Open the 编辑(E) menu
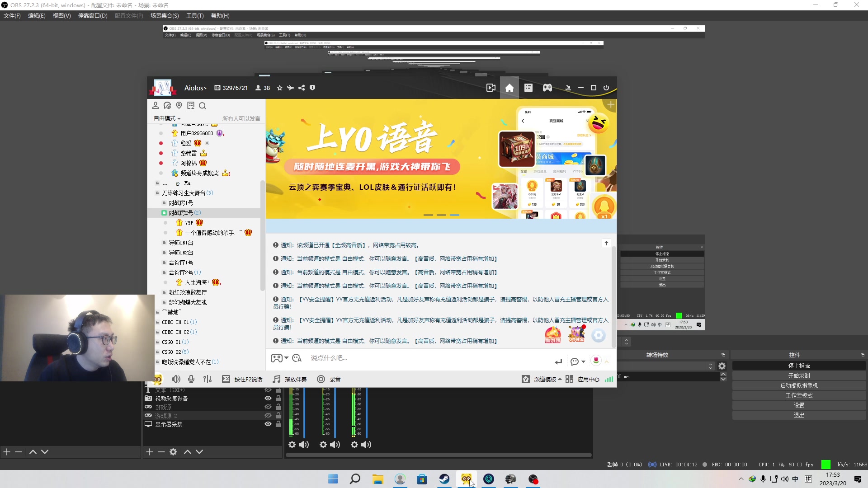The width and height of the screenshot is (868, 488). point(37,16)
